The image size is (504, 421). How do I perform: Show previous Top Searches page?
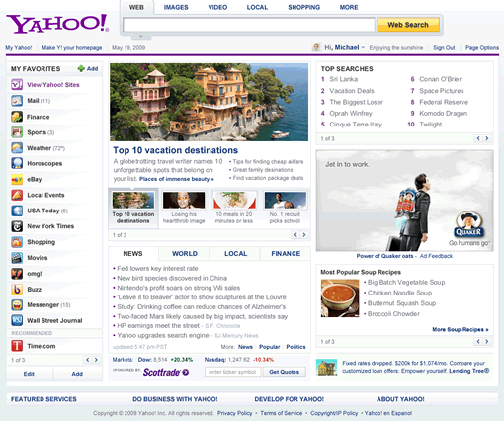click(478, 138)
